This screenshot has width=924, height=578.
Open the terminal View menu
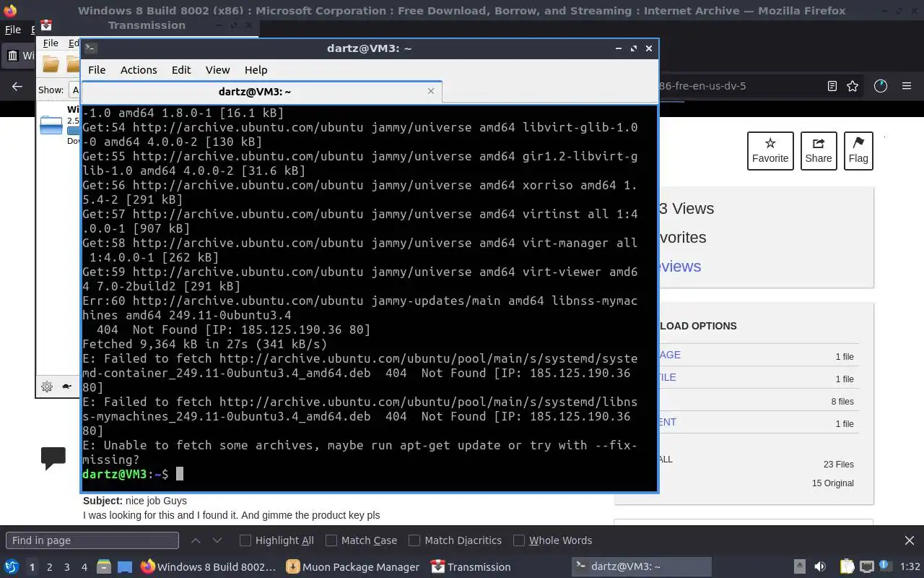[x=217, y=70]
